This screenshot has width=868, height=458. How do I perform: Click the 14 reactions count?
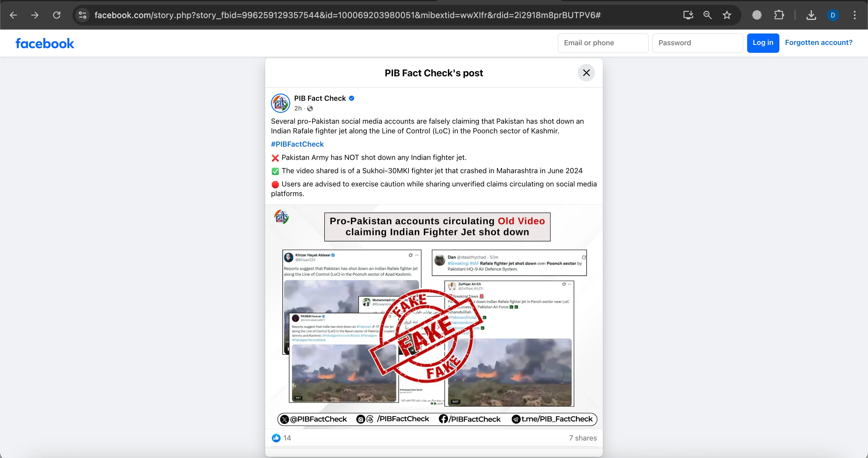287,438
